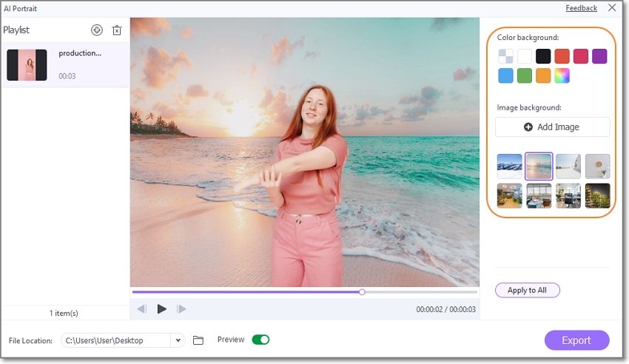
Task: Open the rainbow custom color picker
Action: pyautogui.click(x=562, y=75)
